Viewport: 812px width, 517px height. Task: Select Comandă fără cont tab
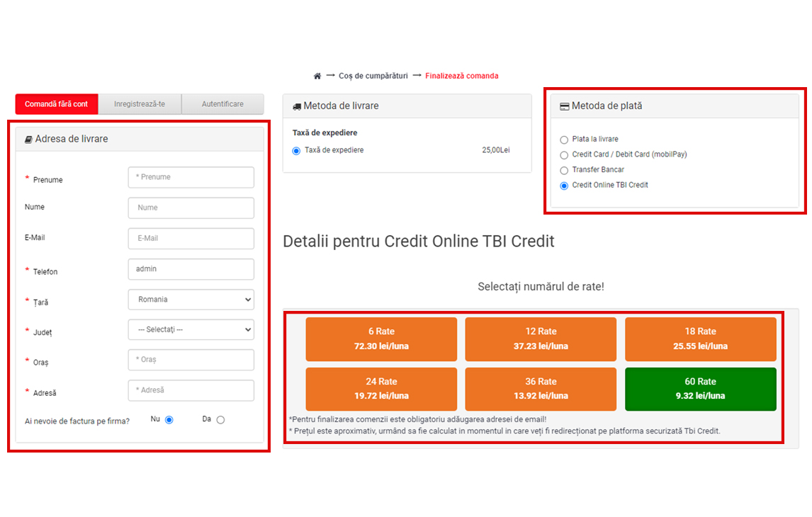57,104
